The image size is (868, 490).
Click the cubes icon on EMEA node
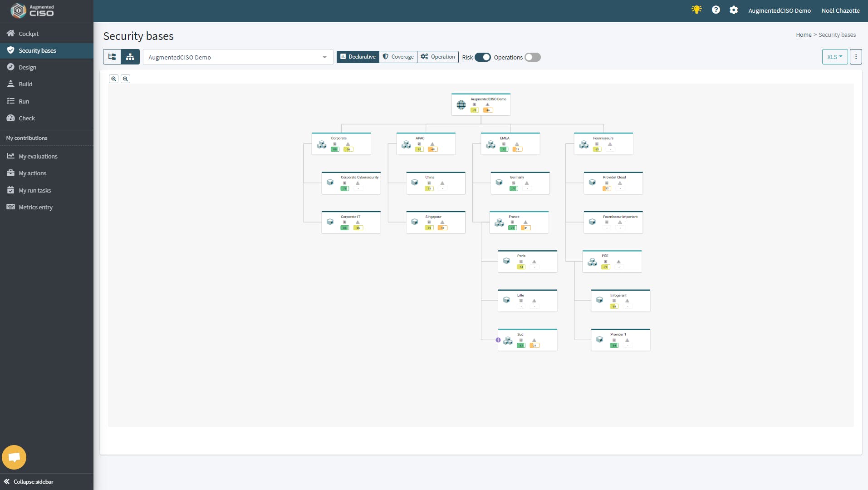pos(490,144)
